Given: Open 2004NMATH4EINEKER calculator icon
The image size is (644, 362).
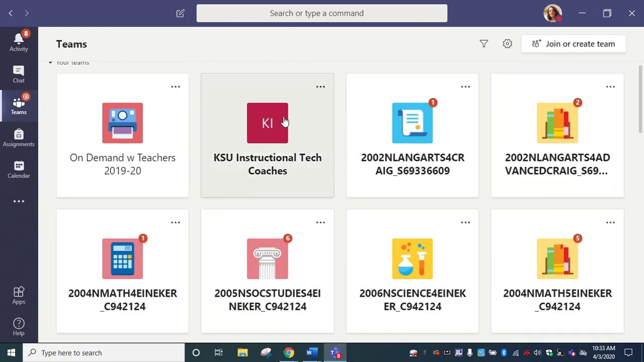Looking at the screenshot, I should 122,259.
